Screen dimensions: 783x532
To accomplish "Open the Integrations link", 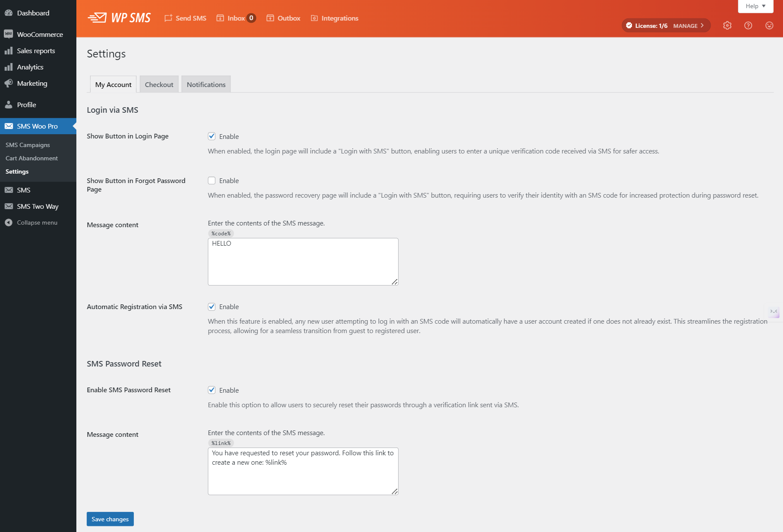I will click(335, 18).
